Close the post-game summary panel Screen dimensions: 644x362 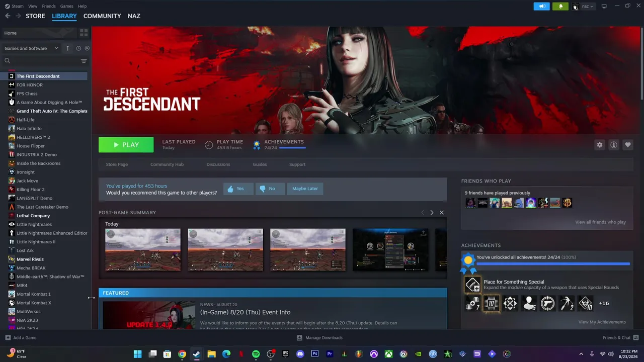coord(442,213)
